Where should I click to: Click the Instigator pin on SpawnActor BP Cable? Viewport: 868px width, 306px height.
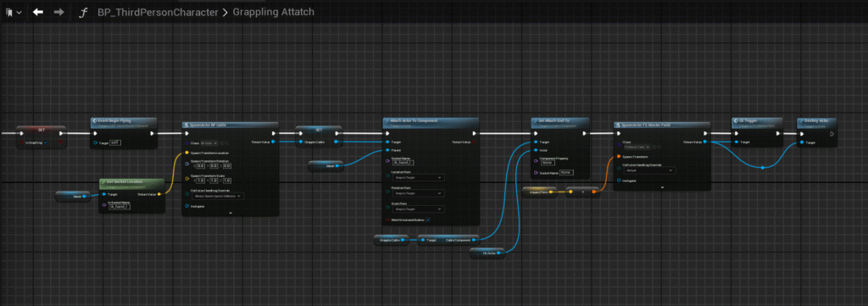(186, 206)
